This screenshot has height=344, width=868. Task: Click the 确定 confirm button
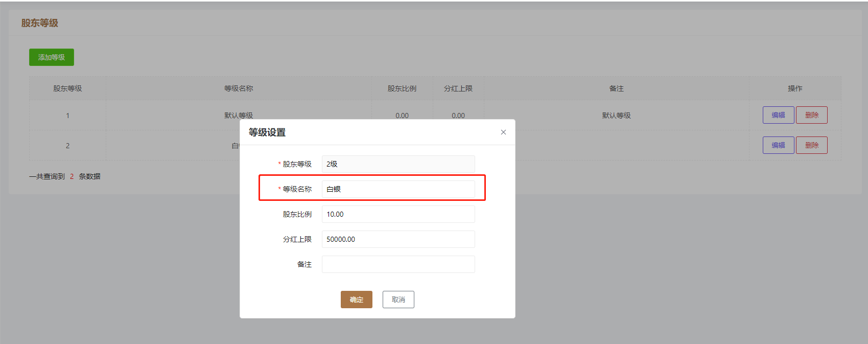coord(357,300)
